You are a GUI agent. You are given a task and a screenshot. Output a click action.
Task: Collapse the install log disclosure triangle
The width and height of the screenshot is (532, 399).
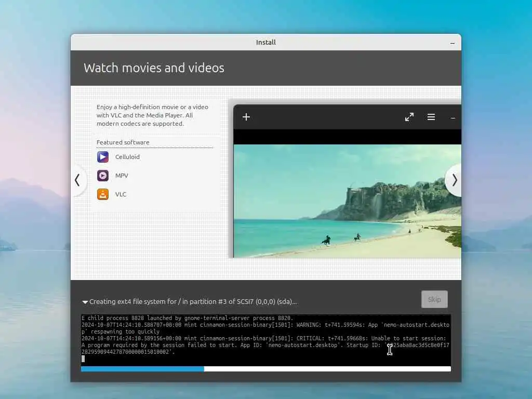[x=85, y=302]
